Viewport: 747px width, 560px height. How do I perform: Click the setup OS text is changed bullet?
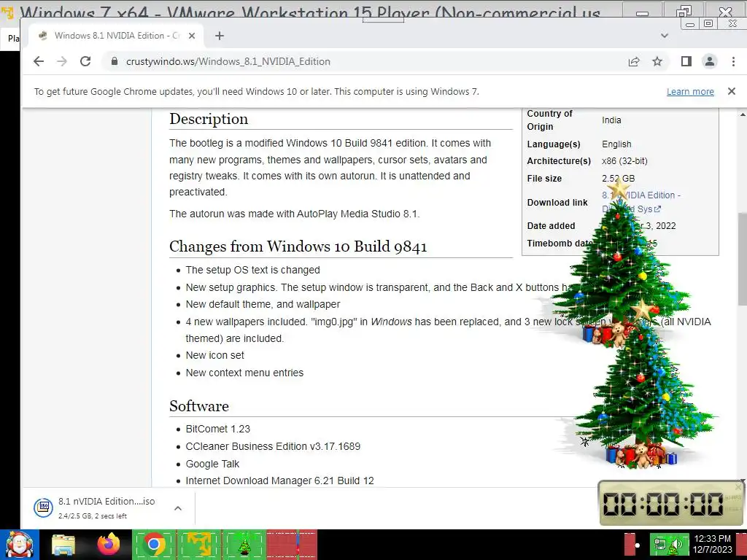[252, 270]
